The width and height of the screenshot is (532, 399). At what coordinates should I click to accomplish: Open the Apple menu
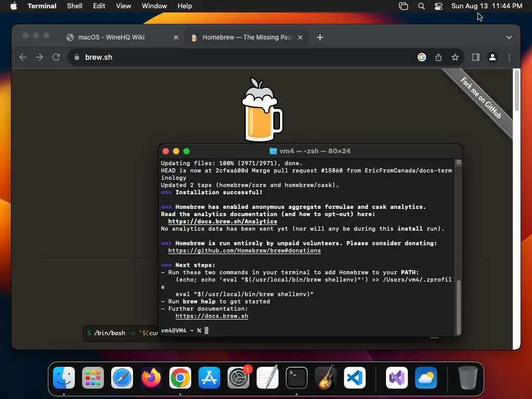tap(14, 6)
